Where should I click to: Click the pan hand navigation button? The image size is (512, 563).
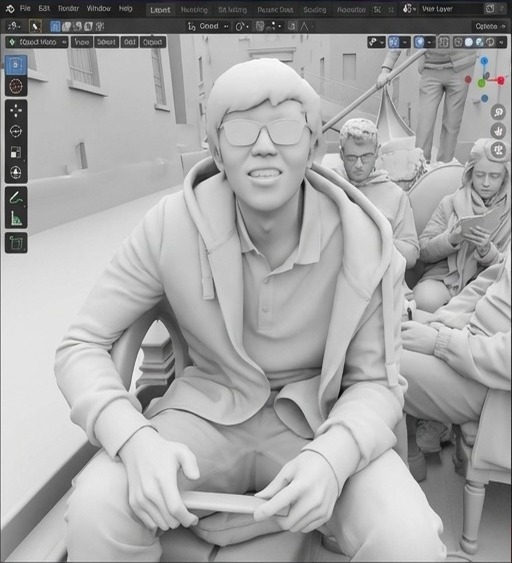click(498, 131)
